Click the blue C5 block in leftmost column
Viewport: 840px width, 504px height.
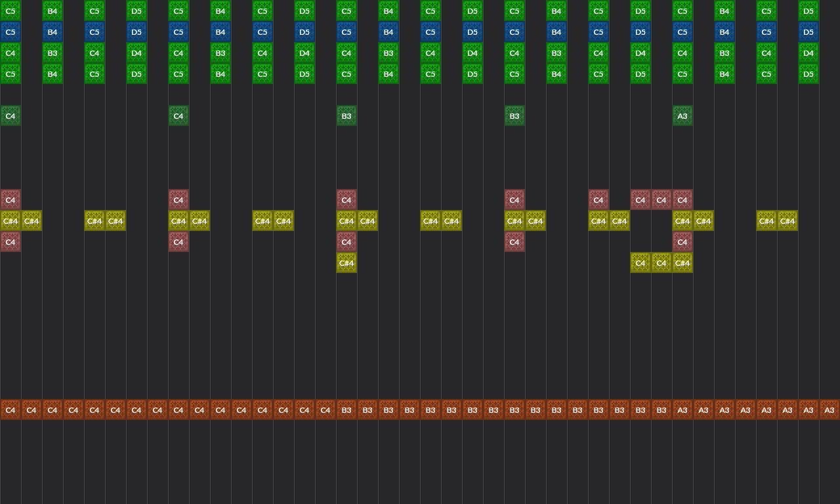tap(10, 32)
